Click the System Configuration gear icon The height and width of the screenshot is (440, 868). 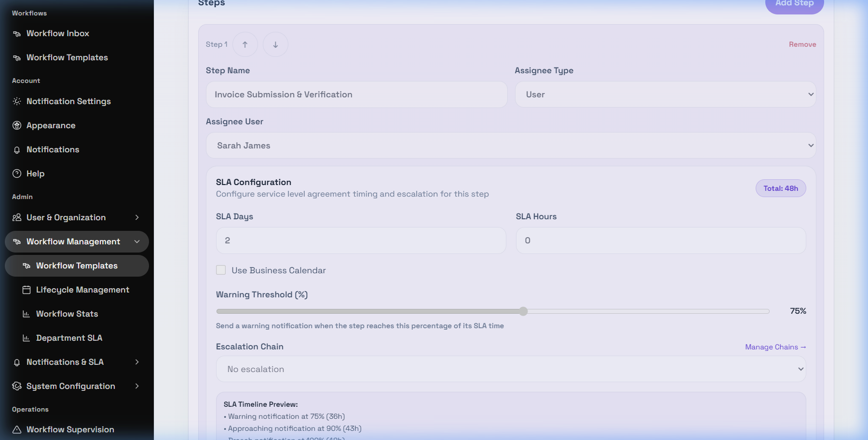click(17, 386)
